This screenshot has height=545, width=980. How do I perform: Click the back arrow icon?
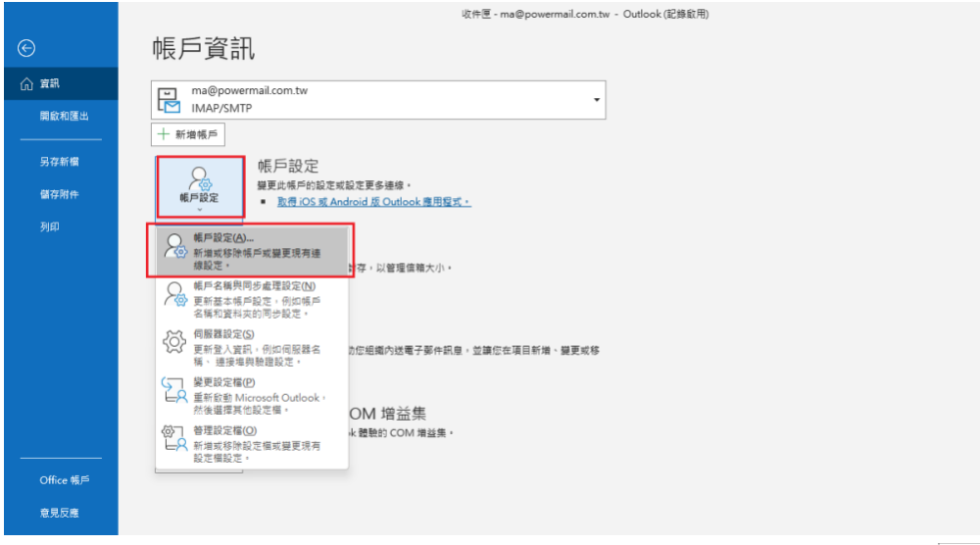pyautogui.click(x=26, y=48)
